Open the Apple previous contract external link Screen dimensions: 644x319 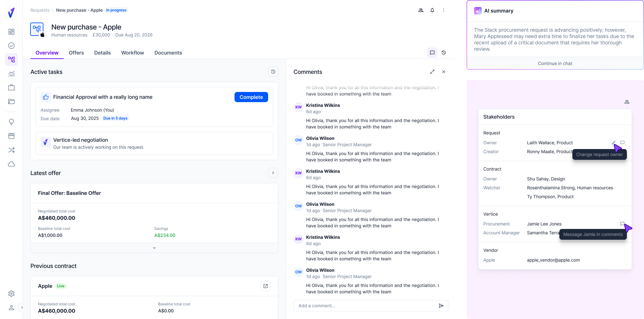tap(266, 286)
